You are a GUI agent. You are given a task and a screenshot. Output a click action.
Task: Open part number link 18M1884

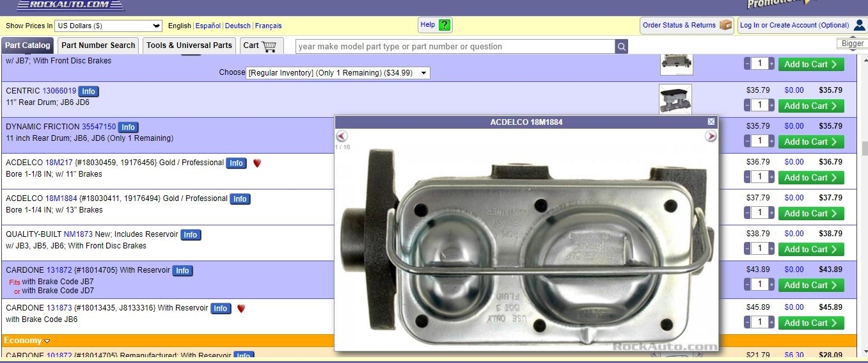click(x=61, y=198)
